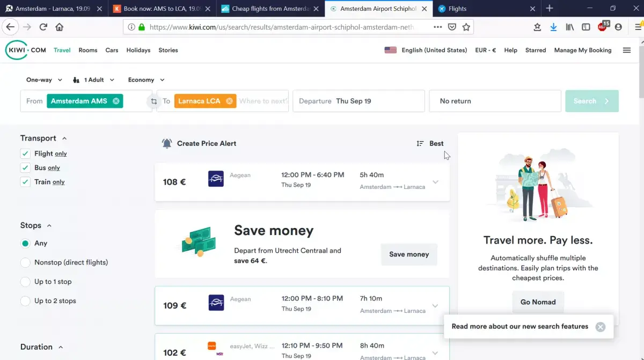Select Nonstop (direct flights)
This screenshot has height=360, width=644.
[25, 262]
